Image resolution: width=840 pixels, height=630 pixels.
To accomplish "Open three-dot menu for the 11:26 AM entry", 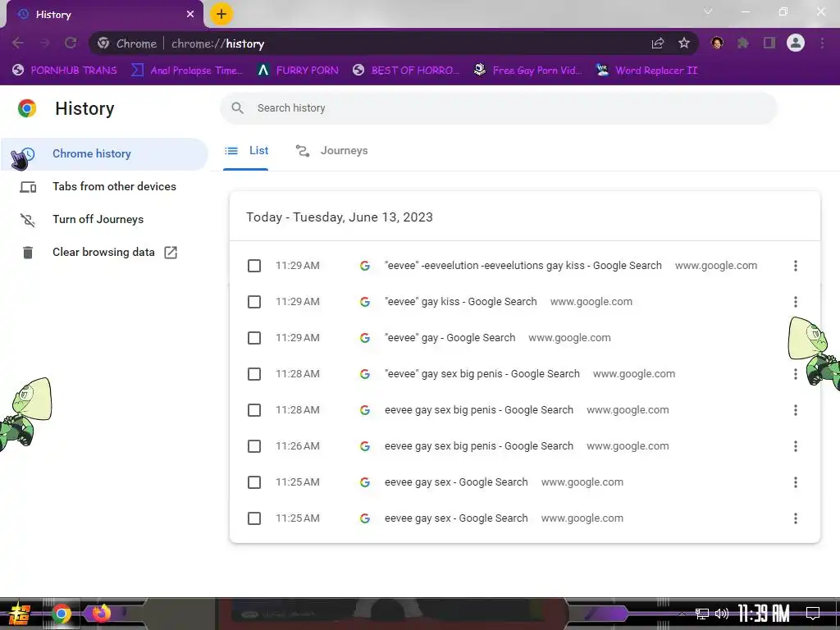I will tap(796, 446).
